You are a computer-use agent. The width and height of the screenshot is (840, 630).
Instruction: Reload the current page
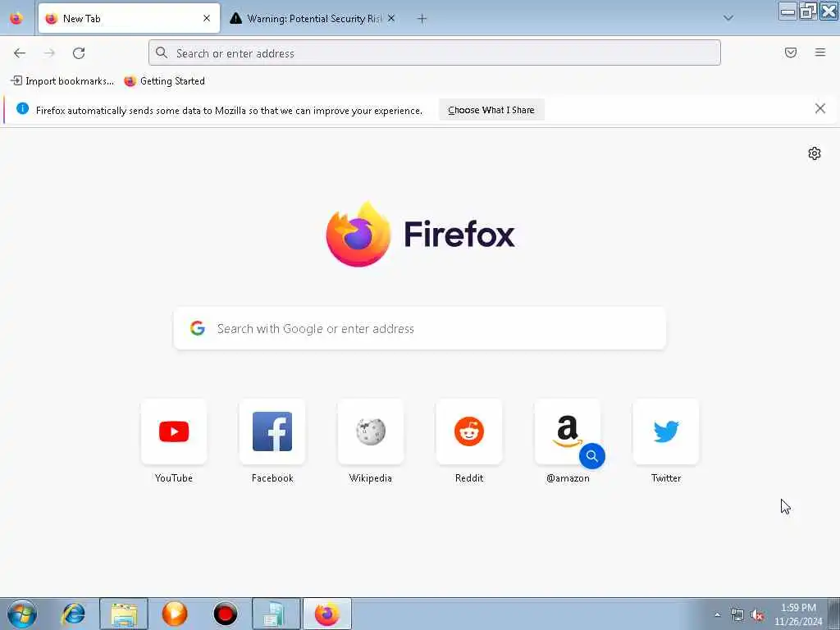pyautogui.click(x=79, y=53)
